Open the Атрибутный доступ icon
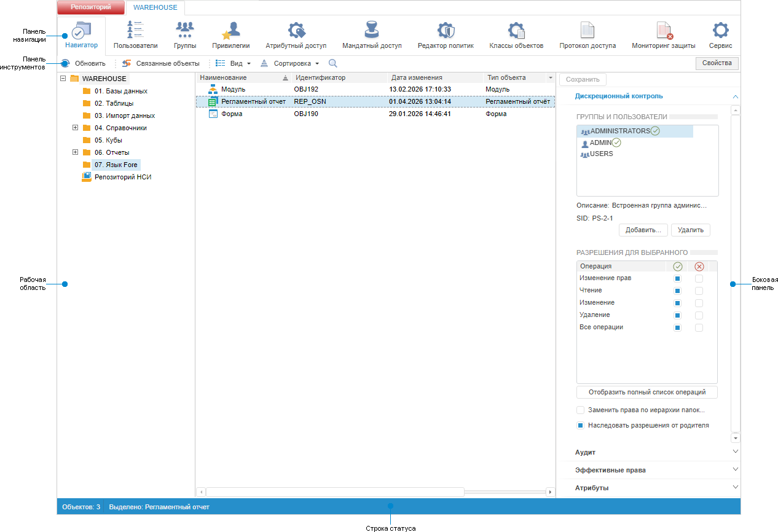The image size is (778, 532). pos(296,30)
